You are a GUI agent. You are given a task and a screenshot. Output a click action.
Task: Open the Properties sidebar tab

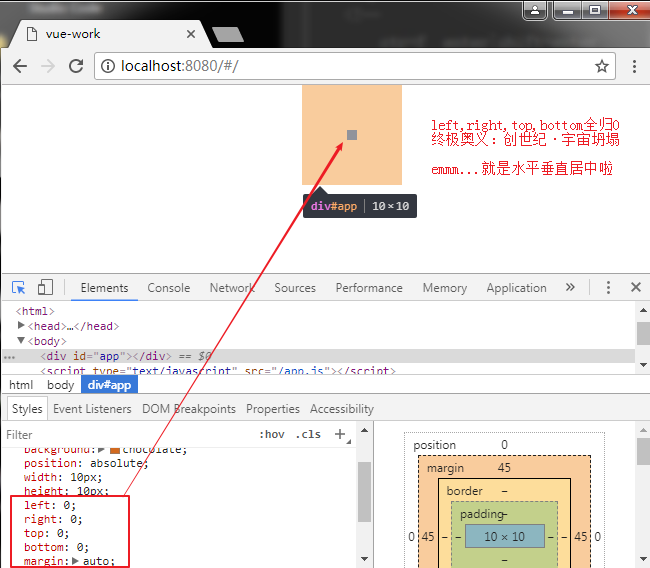pyautogui.click(x=273, y=409)
